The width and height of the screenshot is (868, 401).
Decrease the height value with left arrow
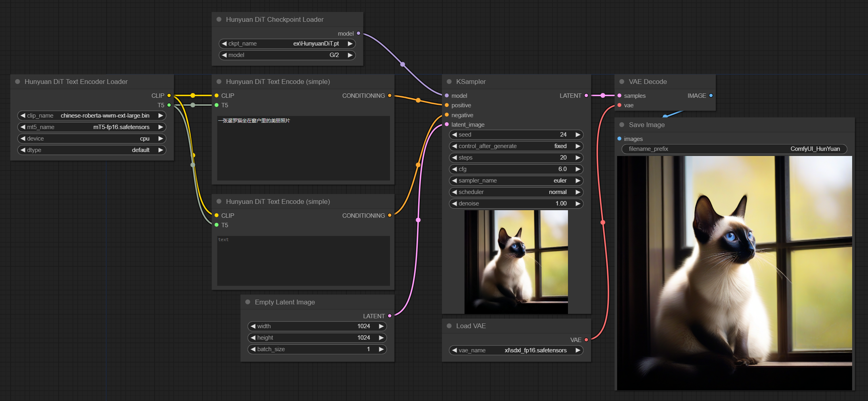coord(253,338)
